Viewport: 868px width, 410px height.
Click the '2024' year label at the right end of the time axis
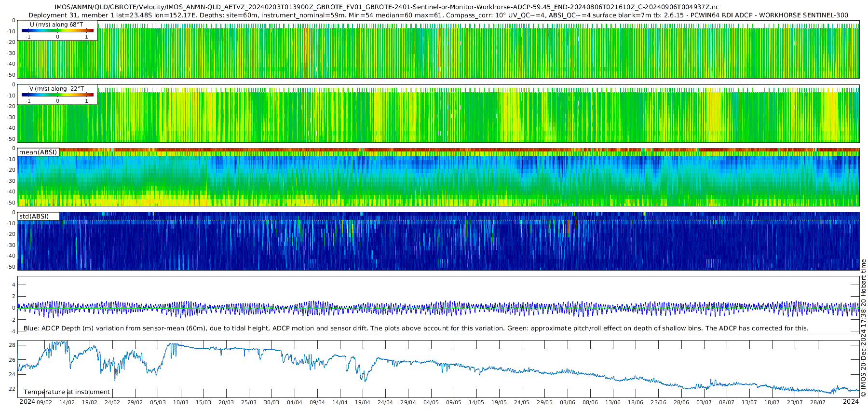[x=851, y=402]
